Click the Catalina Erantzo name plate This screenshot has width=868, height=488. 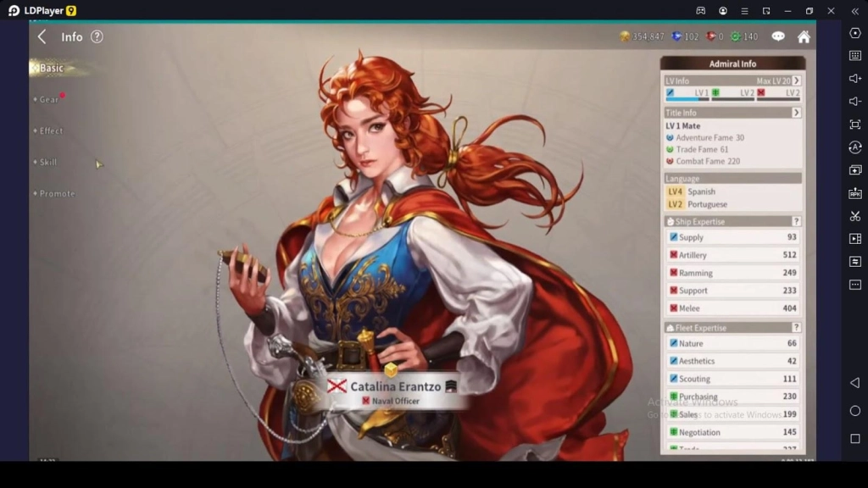point(395,387)
